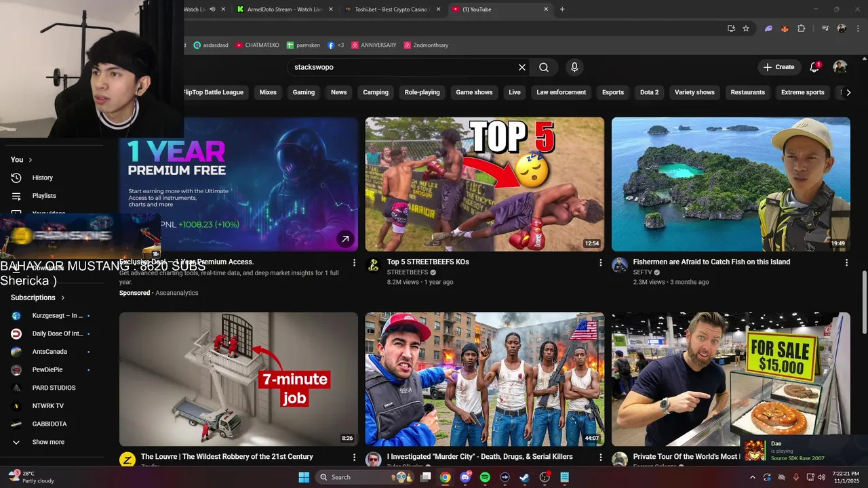Open Windows Start menu
868x488 pixels.
click(304, 477)
